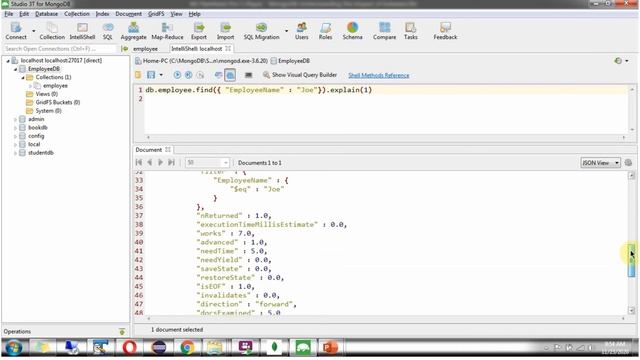Expand the studentdb database node
This screenshot has height=360, width=640.
[16, 153]
